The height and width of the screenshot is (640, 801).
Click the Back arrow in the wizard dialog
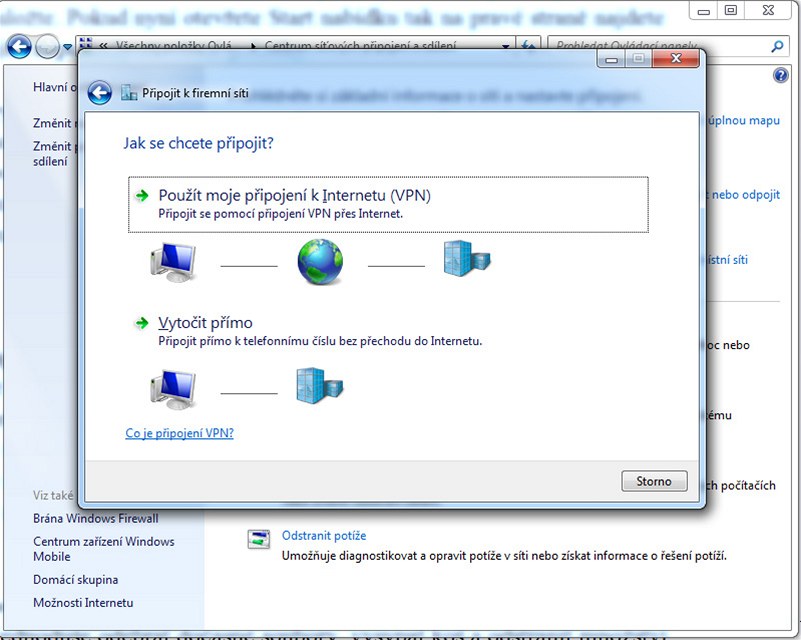tap(98, 93)
